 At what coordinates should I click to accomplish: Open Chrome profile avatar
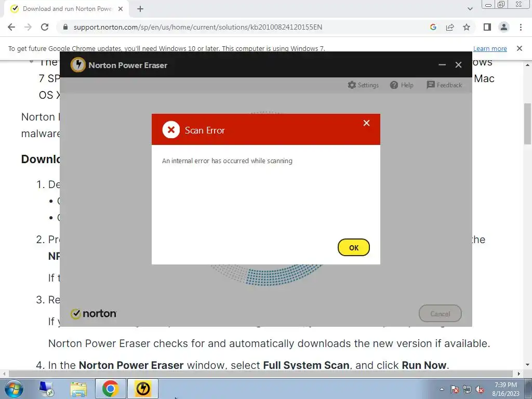(504, 27)
